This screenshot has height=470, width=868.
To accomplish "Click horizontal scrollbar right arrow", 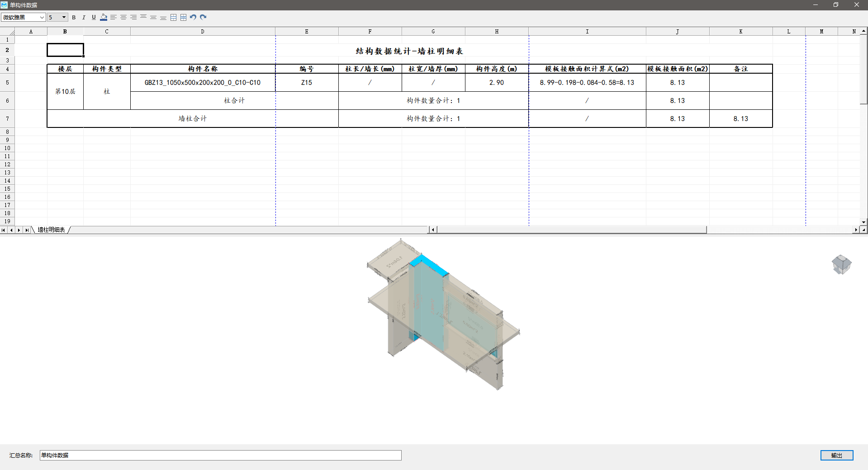I will pyautogui.click(x=856, y=230).
